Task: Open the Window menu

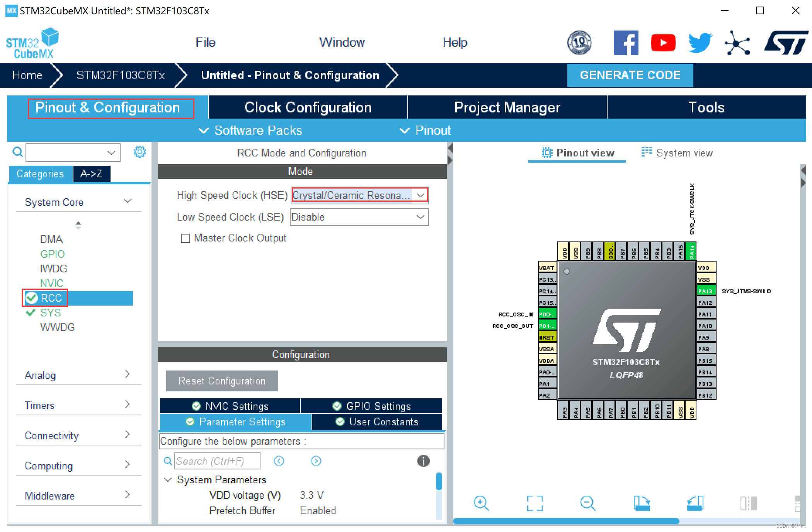Action: (x=342, y=42)
